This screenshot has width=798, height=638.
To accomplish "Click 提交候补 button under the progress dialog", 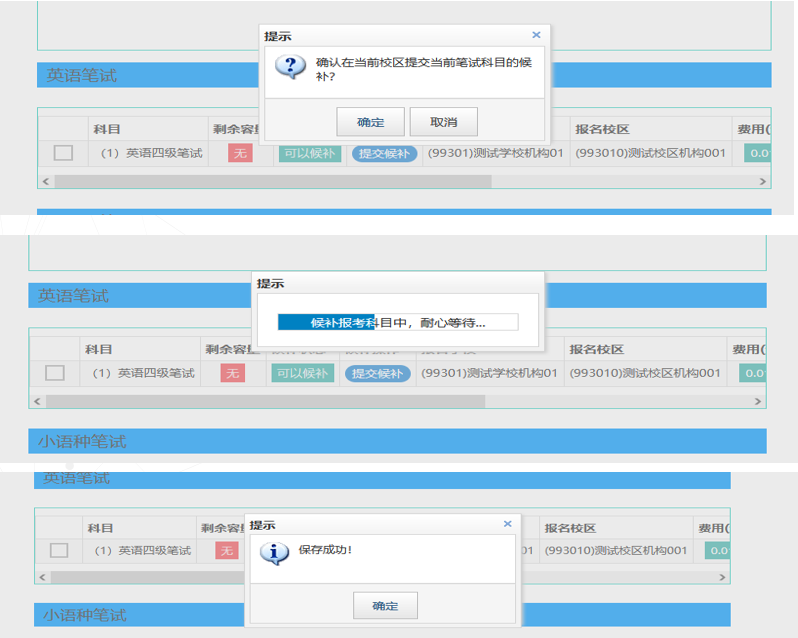I will [379, 373].
